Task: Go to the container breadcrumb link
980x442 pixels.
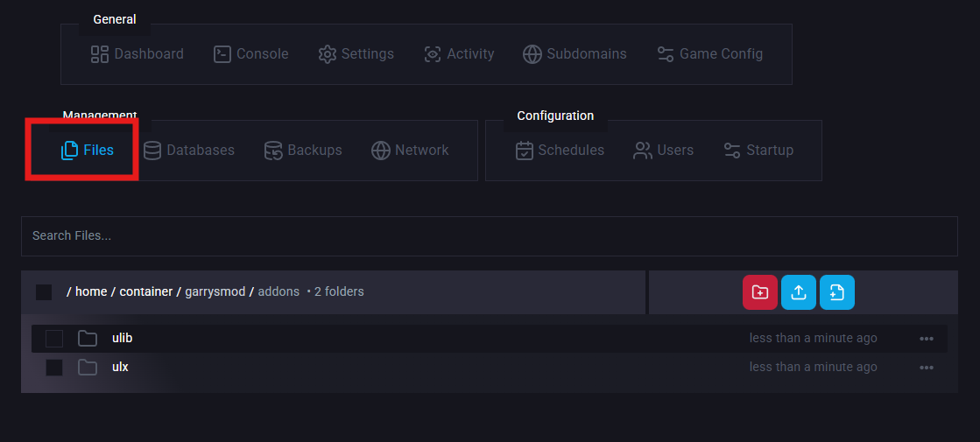Action: (x=146, y=291)
